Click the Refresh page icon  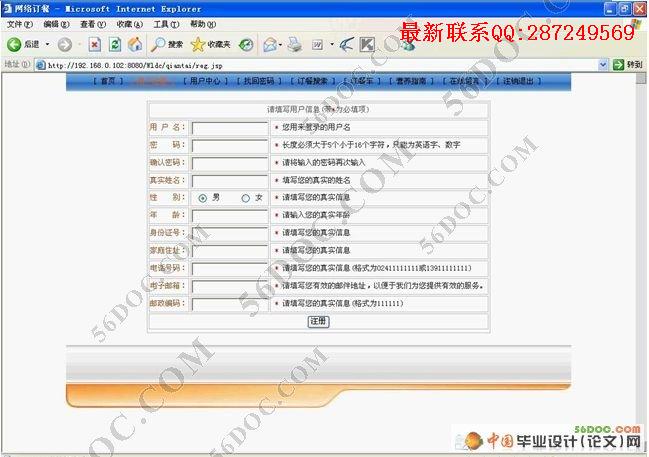click(x=115, y=44)
